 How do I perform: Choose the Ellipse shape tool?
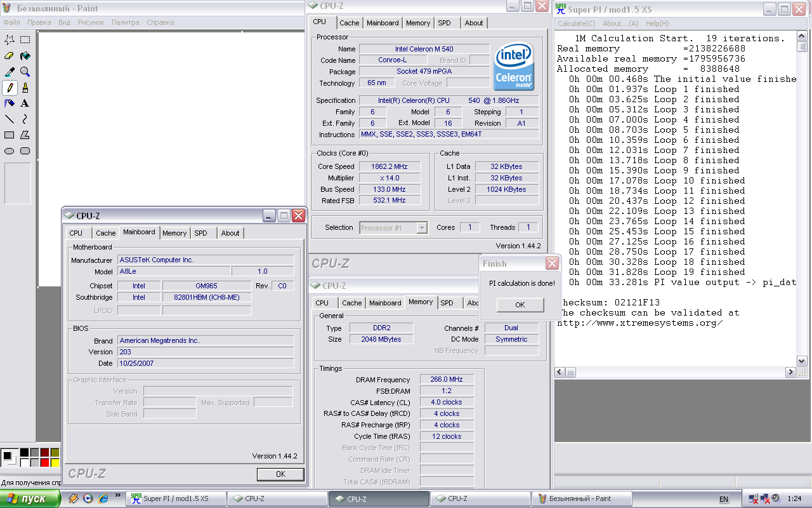[x=10, y=150]
